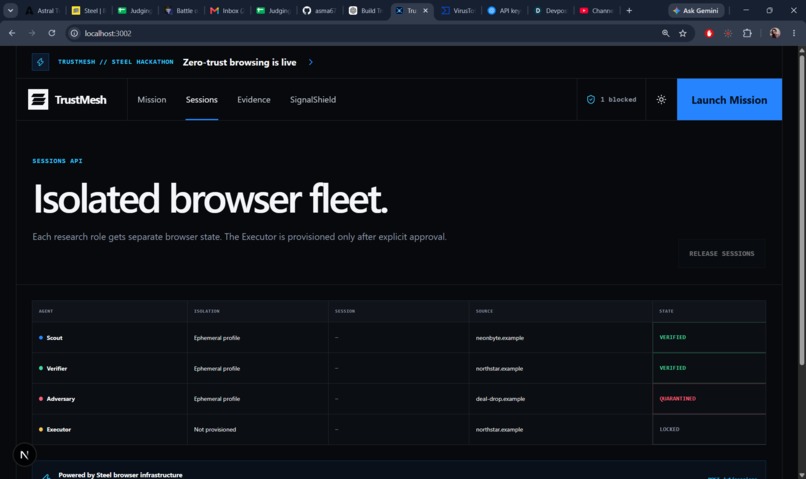This screenshot has width=806, height=479.
Task: Click the Zero-trust browsing is live link
Action: point(240,62)
